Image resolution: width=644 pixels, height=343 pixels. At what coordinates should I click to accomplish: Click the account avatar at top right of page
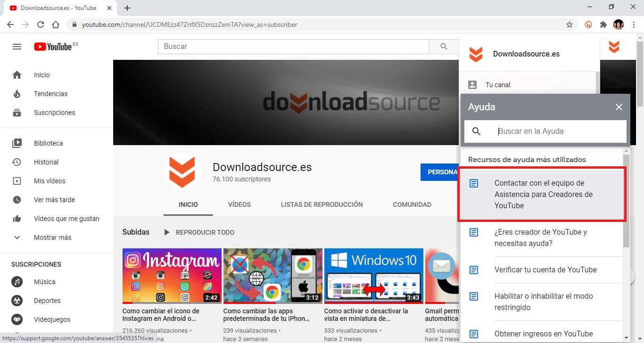pos(614,47)
